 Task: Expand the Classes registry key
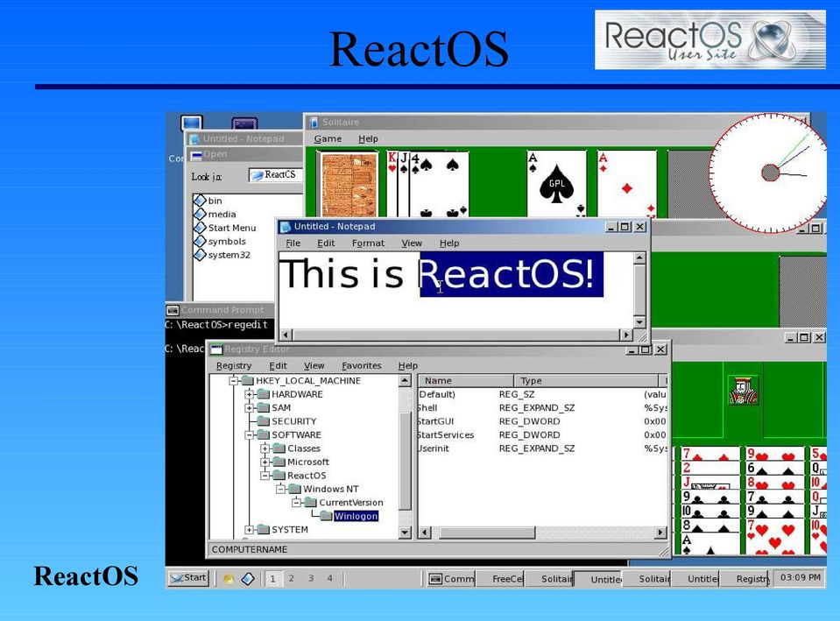tap(265, 448)
